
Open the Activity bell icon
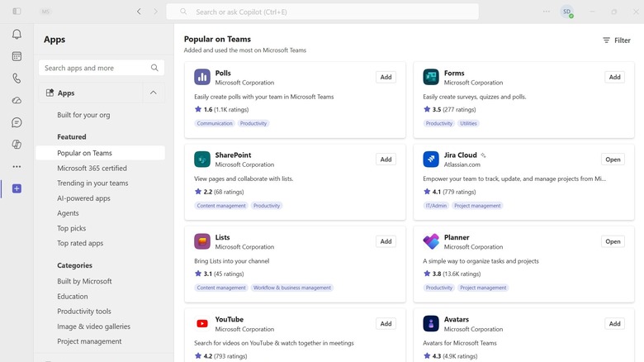click(17, 34)
